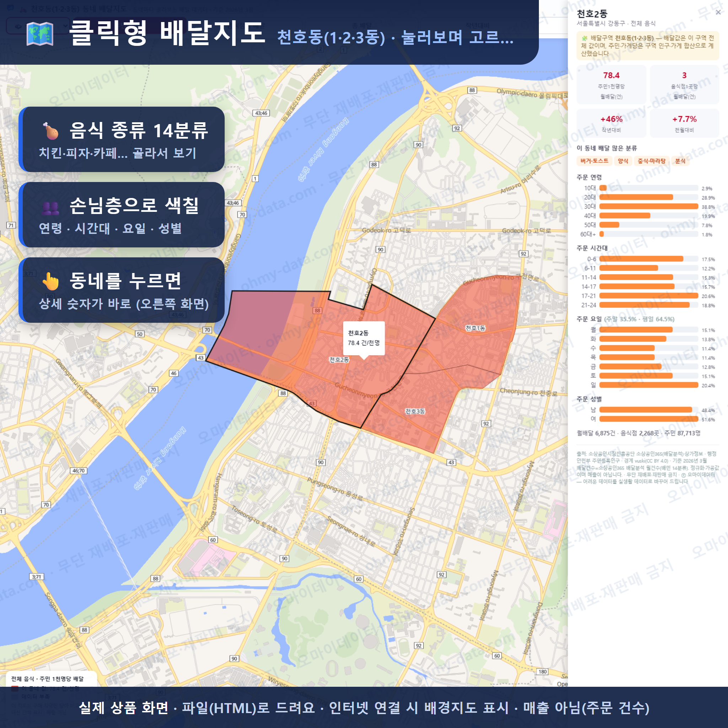Click the 50대 row label
Viewport: 728px width, 728px height.
[x=590, y=225]
